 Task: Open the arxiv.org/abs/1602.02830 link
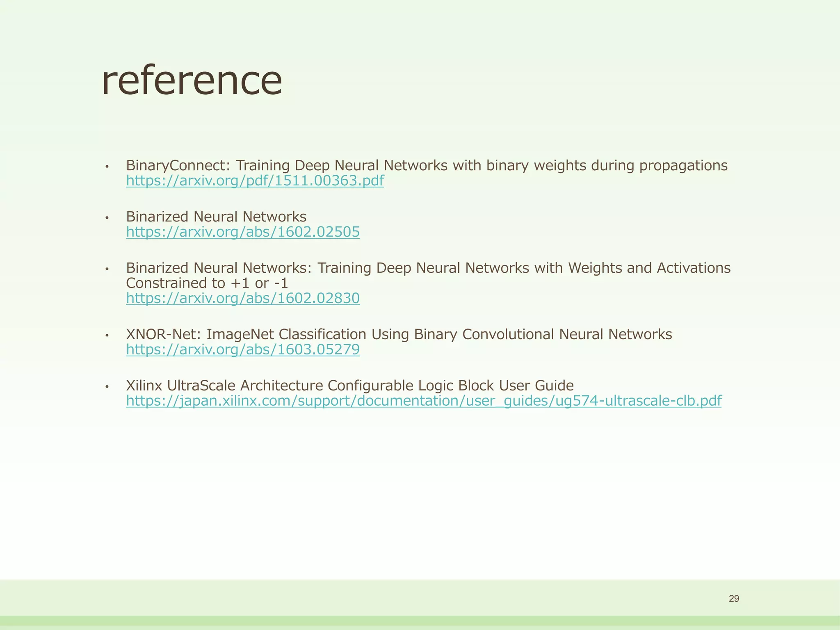pos(243,298)
